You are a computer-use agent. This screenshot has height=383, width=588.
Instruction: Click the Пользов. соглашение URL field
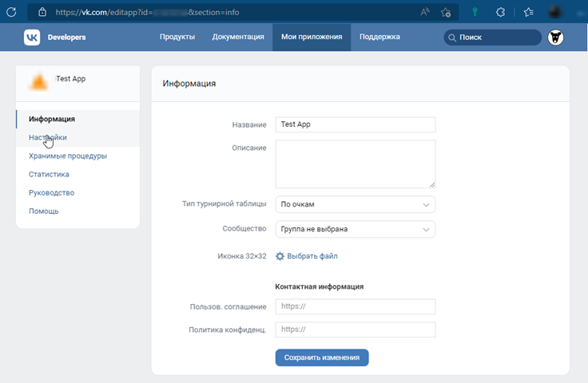tap(356, 306)
